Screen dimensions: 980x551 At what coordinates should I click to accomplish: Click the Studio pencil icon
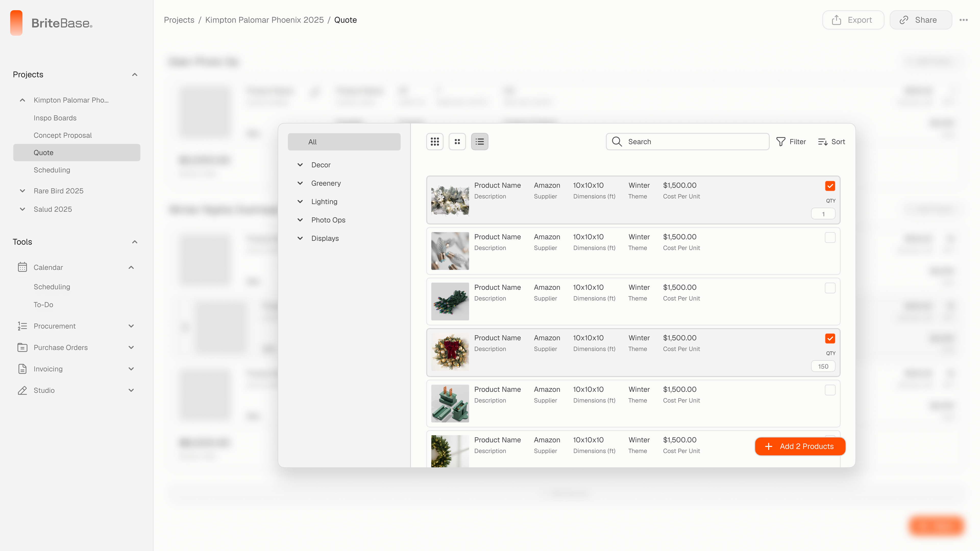pos(22,390)
